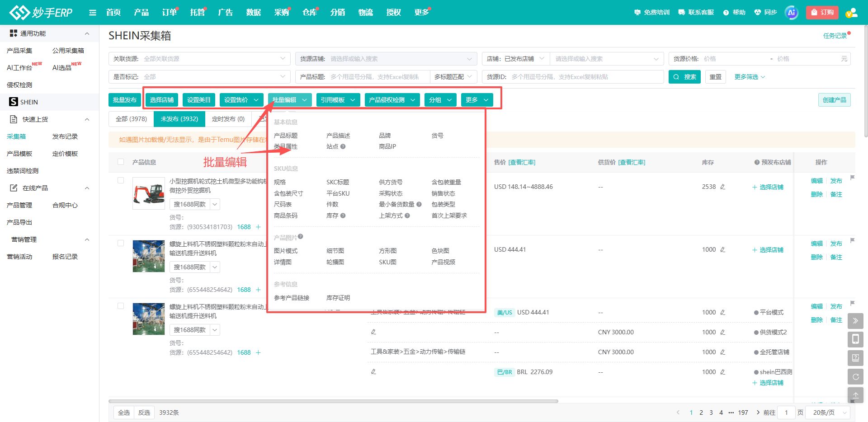Viewport: 868px width, 422px height.
Task: Tick checkbox for the third product row
Action: click(121, 306)
